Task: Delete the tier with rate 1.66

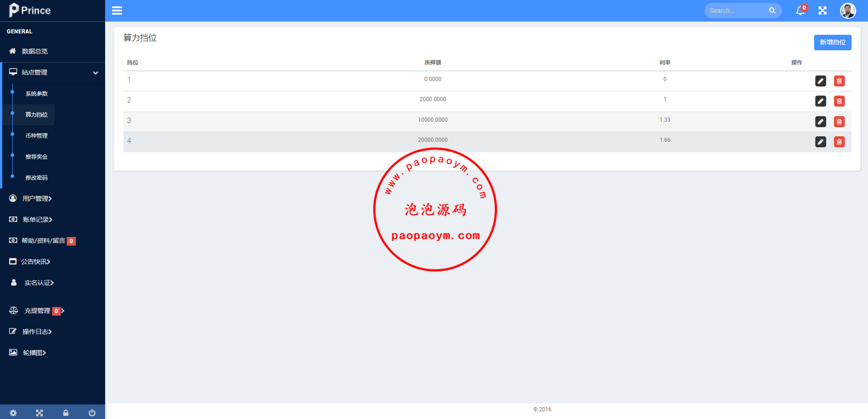Action: 839,142
